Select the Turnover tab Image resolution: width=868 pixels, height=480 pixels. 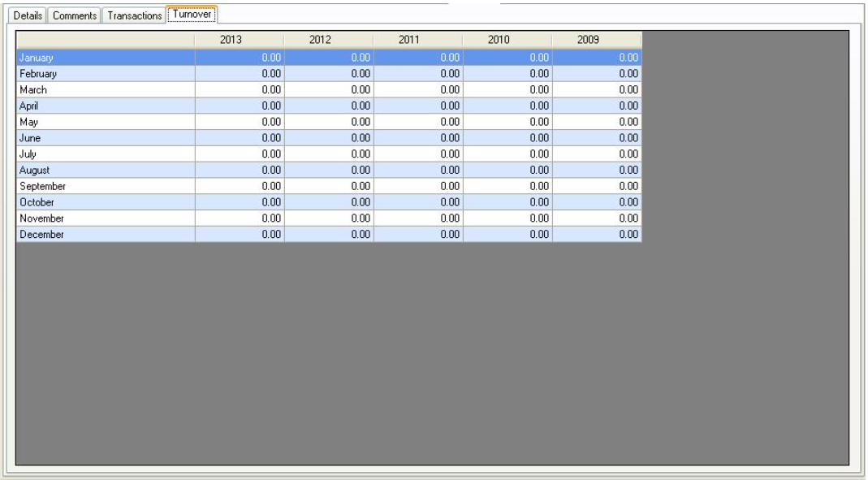click(192, 15)
